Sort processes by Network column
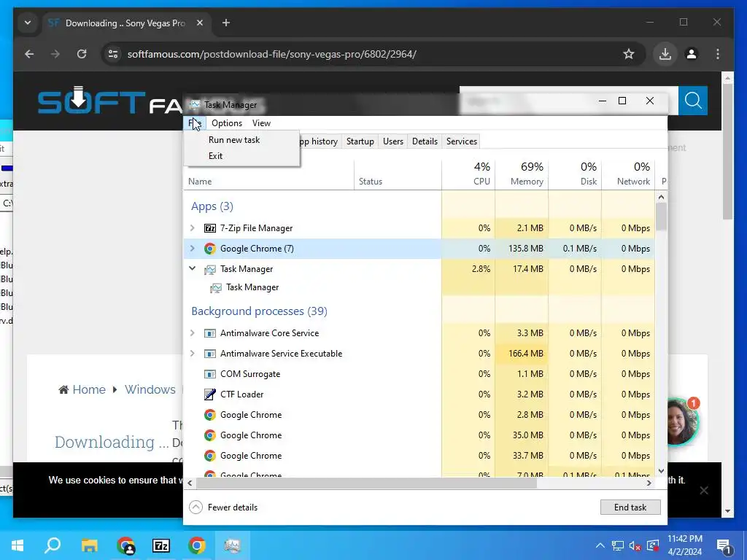 (x=628, y=175)
